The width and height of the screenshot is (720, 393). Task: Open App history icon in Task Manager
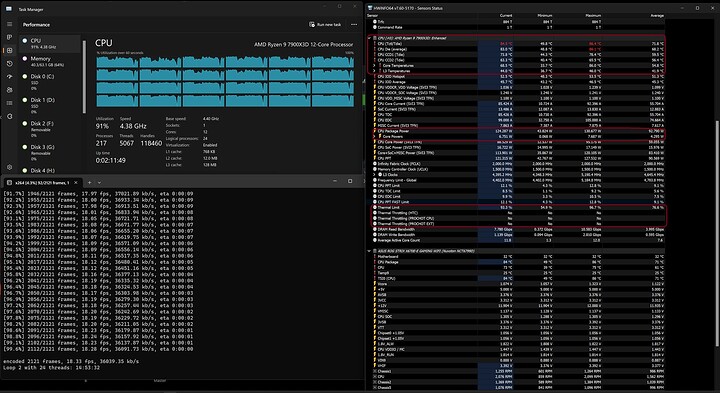coord(10,64)
